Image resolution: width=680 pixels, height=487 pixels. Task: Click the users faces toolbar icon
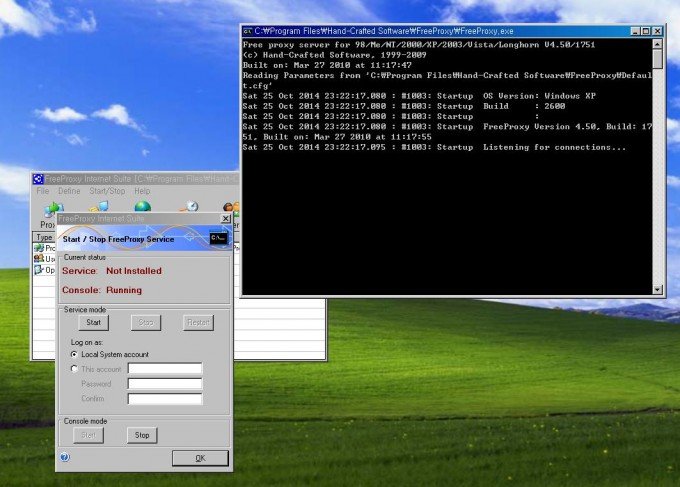[232, 207]
